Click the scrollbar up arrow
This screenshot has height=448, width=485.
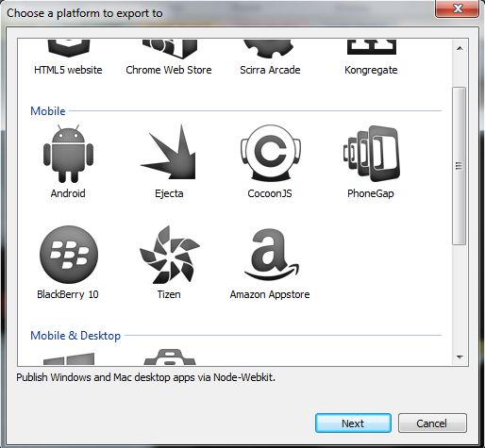(460, 48)
